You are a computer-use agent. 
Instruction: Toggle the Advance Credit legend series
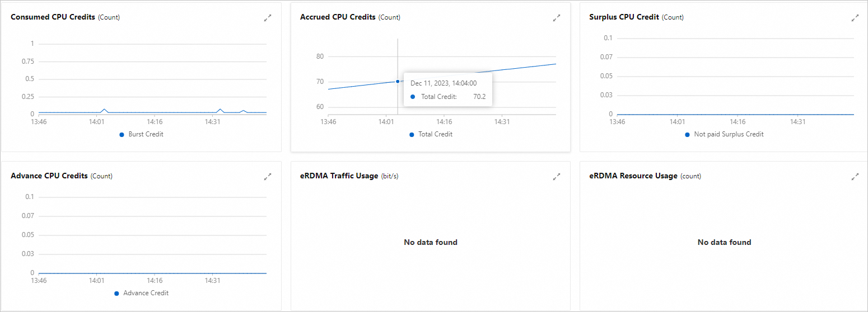(141, 293)
